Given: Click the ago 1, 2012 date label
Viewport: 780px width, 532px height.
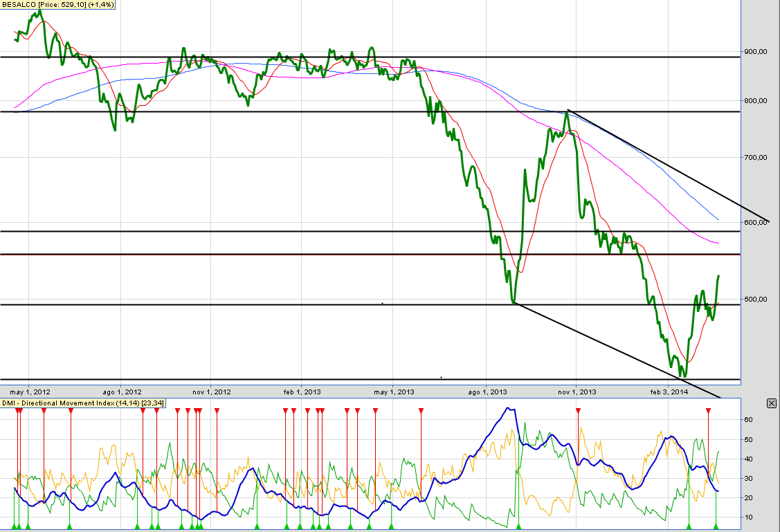Looking at the screenshot, I should tap(122, 392).
